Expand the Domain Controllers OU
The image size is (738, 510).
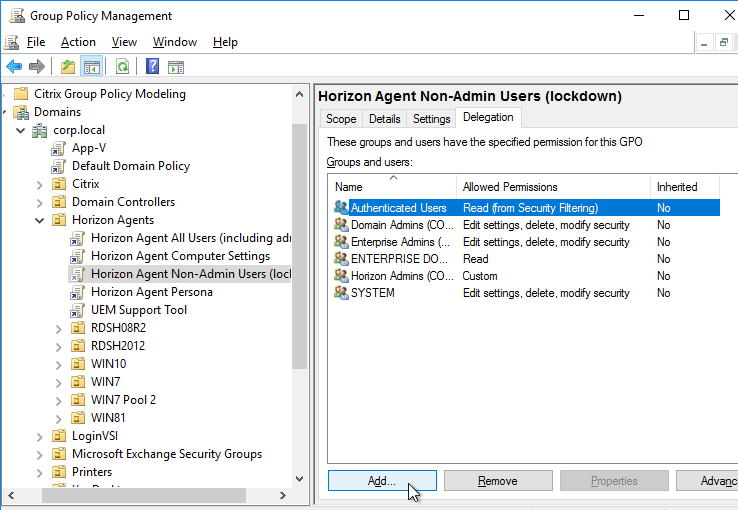point(40,203)
